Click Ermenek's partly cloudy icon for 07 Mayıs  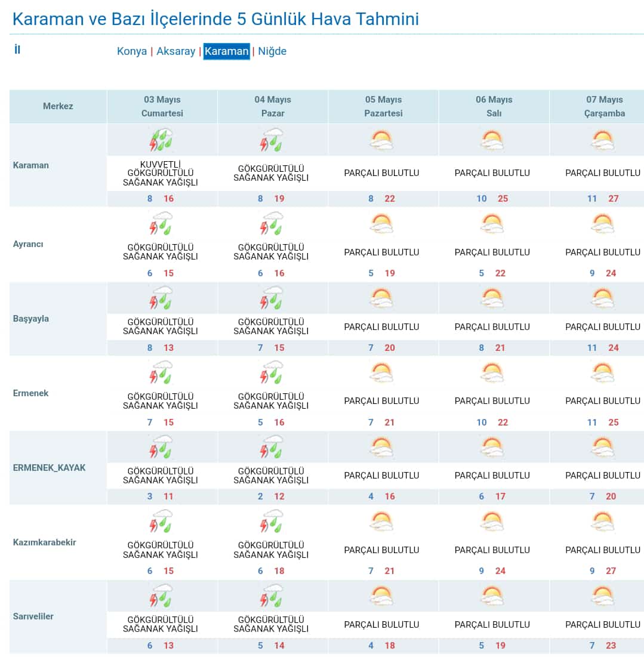coord(603,373)
